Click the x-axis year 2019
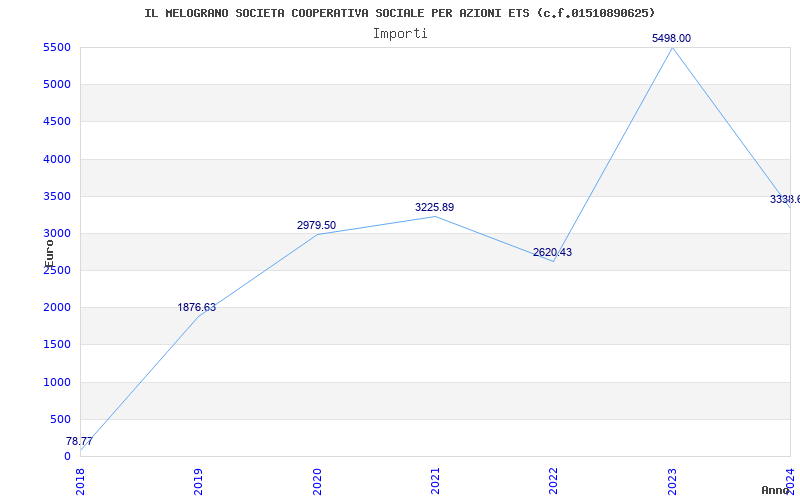The width and height of the screenshot is (800, 500). point(198,482)
